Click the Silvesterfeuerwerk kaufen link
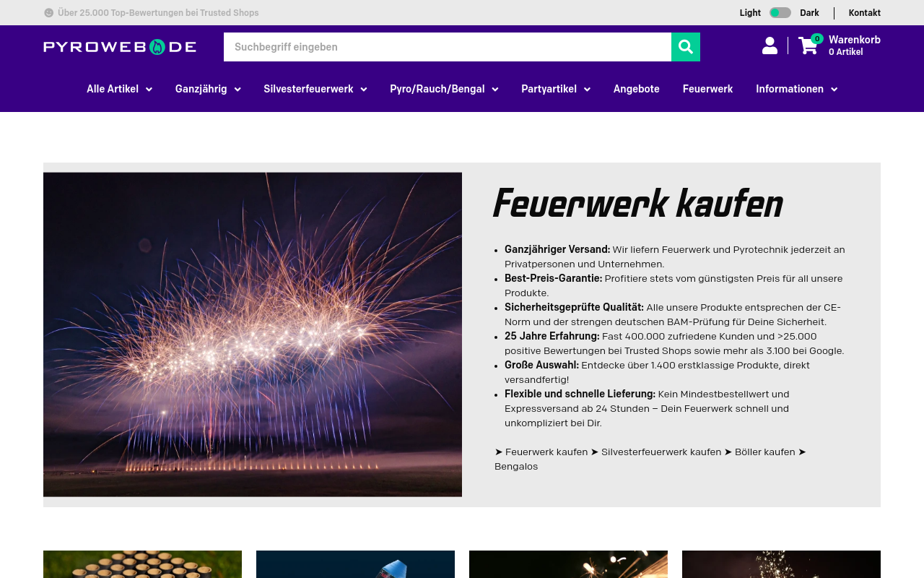This screenshot has width=924, height=578. click(660, 452)
